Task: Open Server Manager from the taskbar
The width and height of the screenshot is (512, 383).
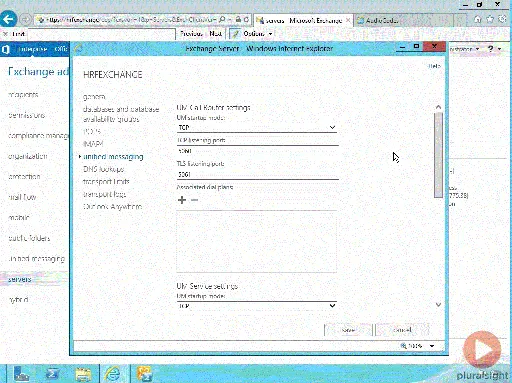Action: (22, 374)
